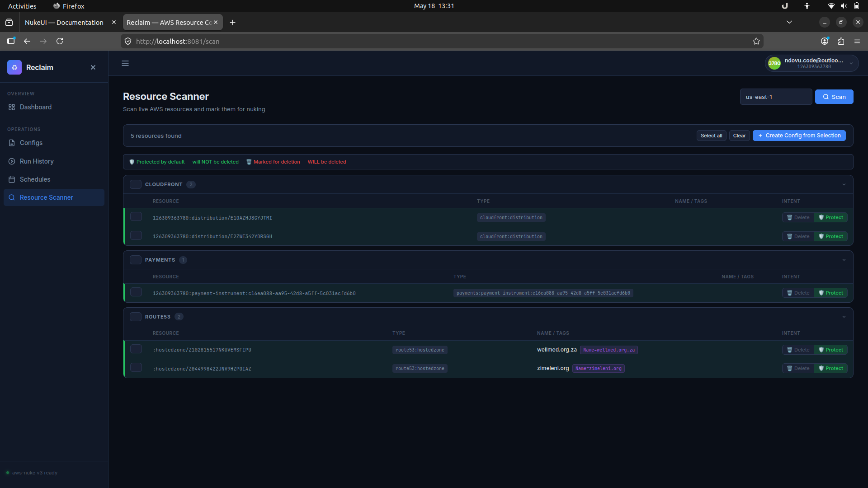The height and width of the screenshot is (488, 868).
Task: Check the CLOUDFRONT group checkbox
Action: [136, 184]
